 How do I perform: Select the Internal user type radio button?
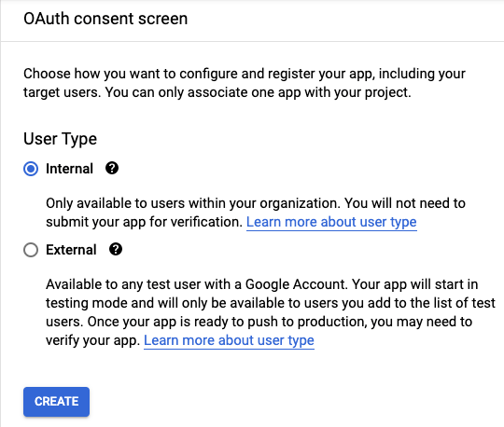(x=31, y=169)
